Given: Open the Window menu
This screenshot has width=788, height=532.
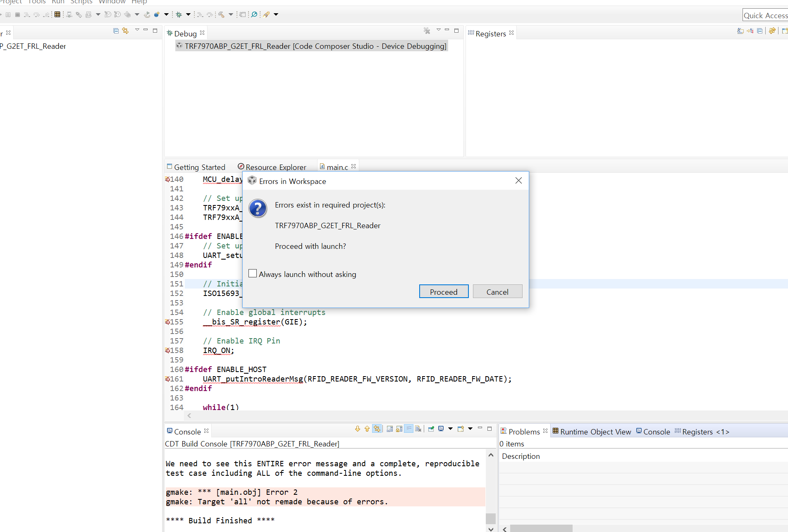Looking at the screenshot, I should (112, 2).
